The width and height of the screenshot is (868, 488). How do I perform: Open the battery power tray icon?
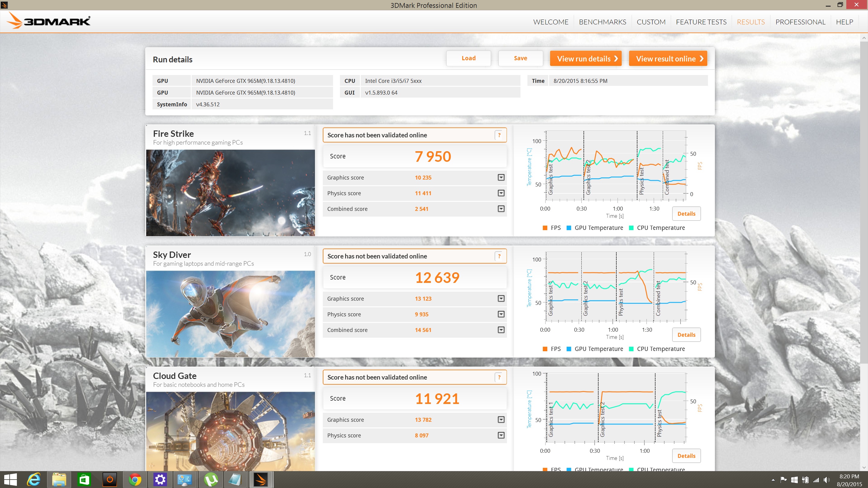click(805, 480)
